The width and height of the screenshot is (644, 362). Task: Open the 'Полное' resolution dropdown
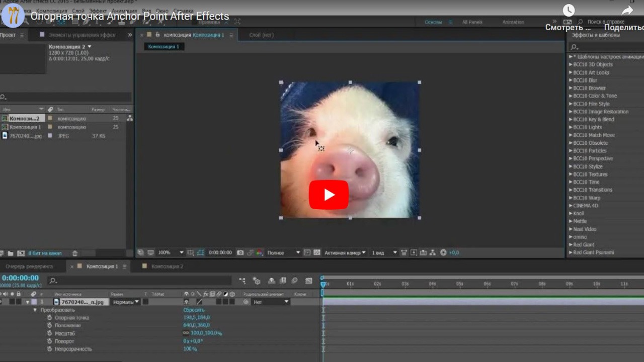tap(284, 252)
